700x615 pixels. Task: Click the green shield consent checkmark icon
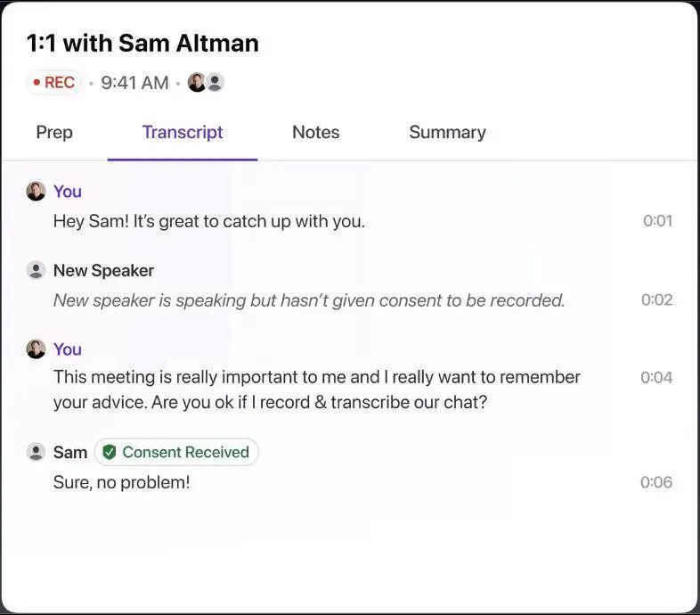point(110,452)
